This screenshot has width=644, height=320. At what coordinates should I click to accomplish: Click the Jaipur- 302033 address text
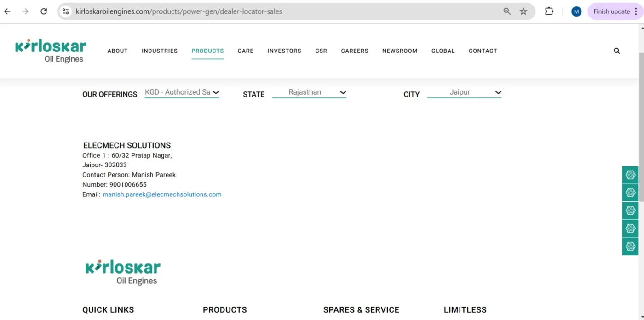[104, 165]
